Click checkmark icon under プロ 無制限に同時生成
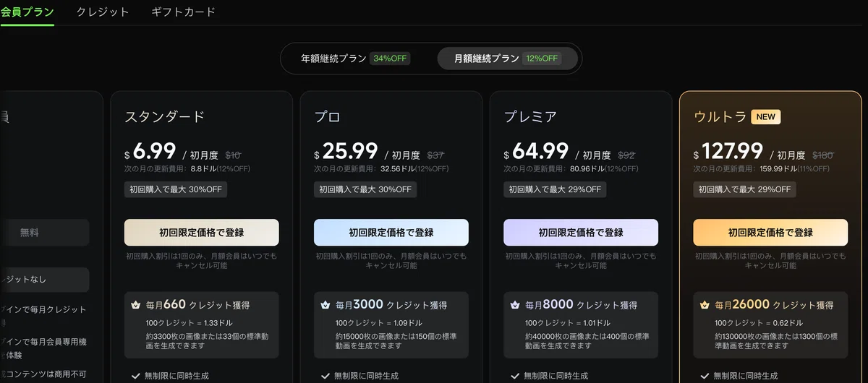This screenshot has width=868, height=383. 325,376
